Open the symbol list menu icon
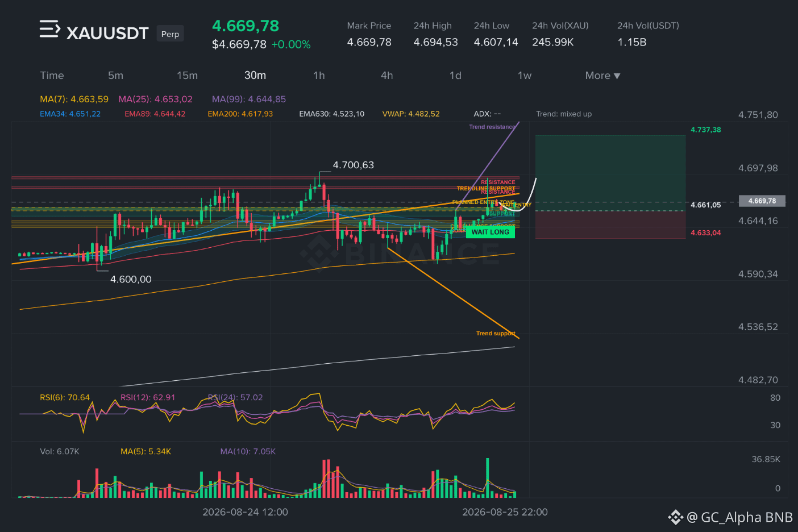The height and width of the screenshot is (532, 798). tap(49, 29)
